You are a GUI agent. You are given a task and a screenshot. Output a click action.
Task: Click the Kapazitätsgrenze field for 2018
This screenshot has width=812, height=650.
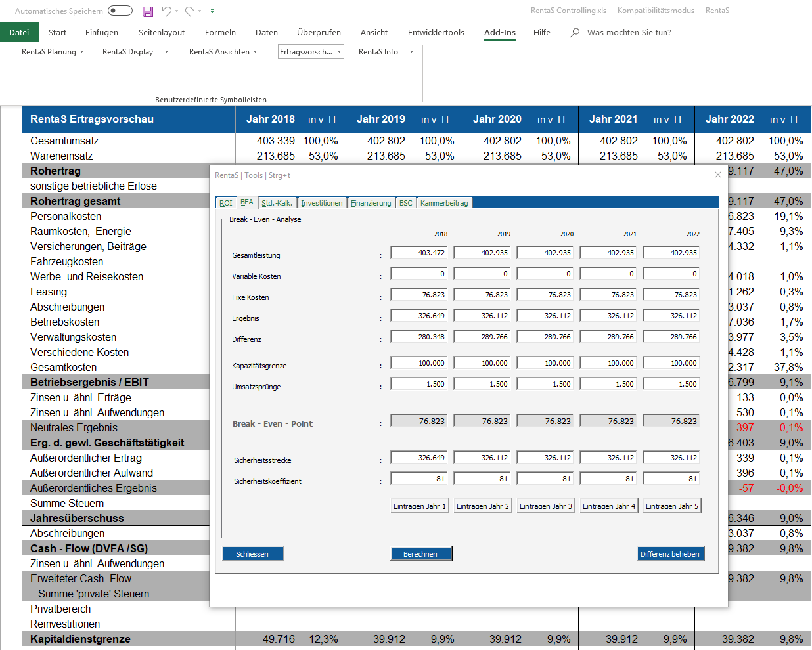(x=419, y=363)
